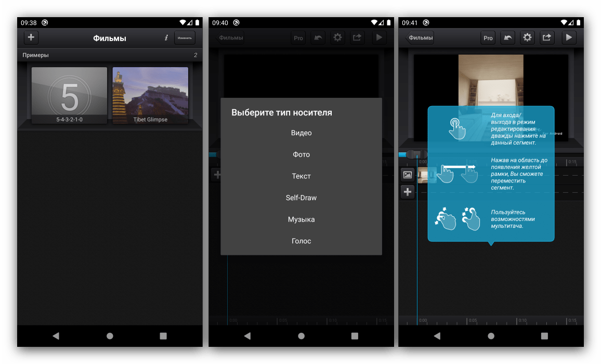Screen dimensions: 601x364
Task: Tap the photo track icon on the timeline
Action: 408,175
